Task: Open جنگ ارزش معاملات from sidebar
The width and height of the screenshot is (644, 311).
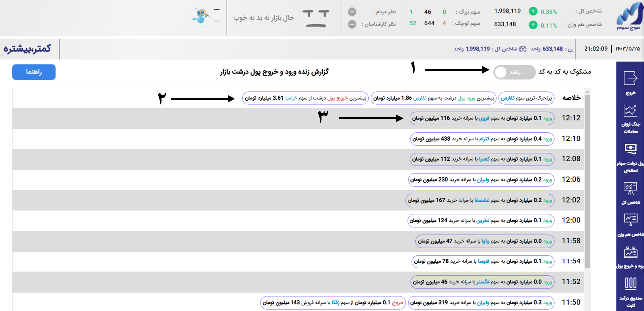Action: (x=630, y=111)
